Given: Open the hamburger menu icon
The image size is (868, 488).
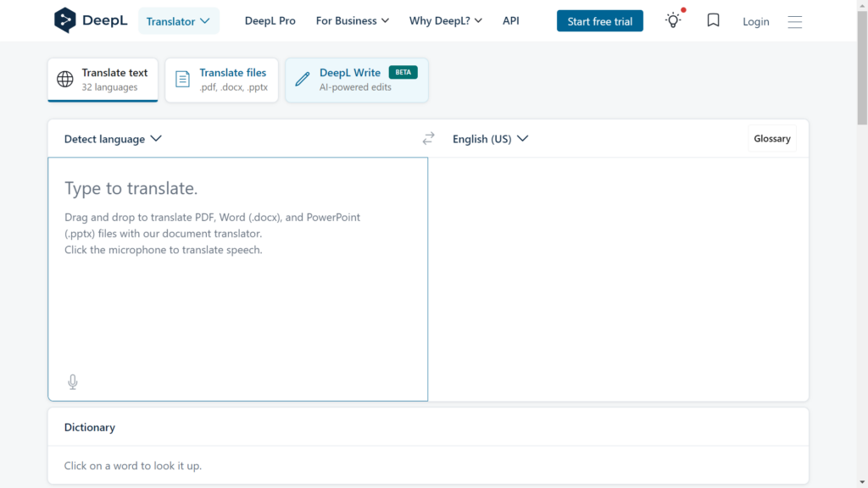Looking at the screenshot, I should [x=794, y=22].
